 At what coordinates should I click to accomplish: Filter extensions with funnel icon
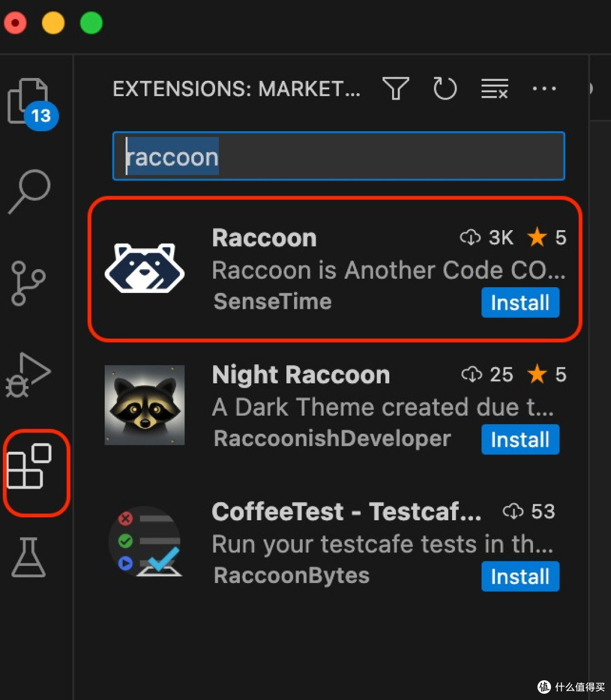(x=395, y=89)
